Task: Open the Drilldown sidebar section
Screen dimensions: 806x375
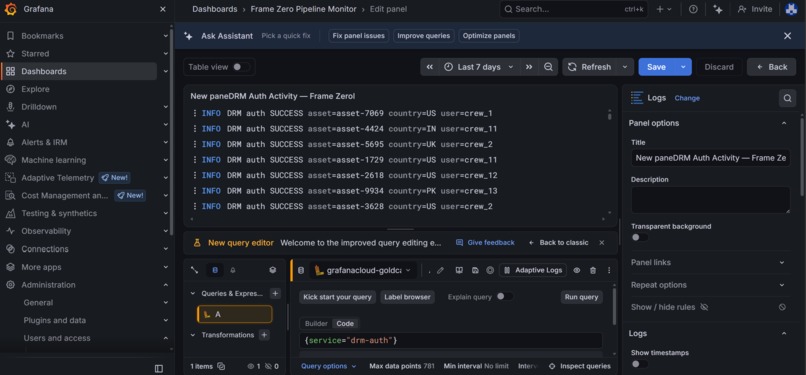Action: pyautogui.click(x=39, y=107)
